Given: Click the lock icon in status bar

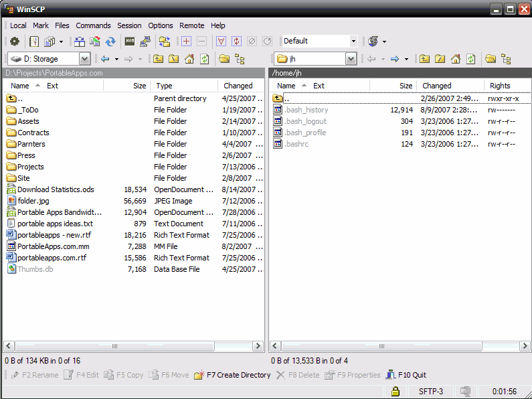Looking at the screenshot, I should tap(395, 392).
